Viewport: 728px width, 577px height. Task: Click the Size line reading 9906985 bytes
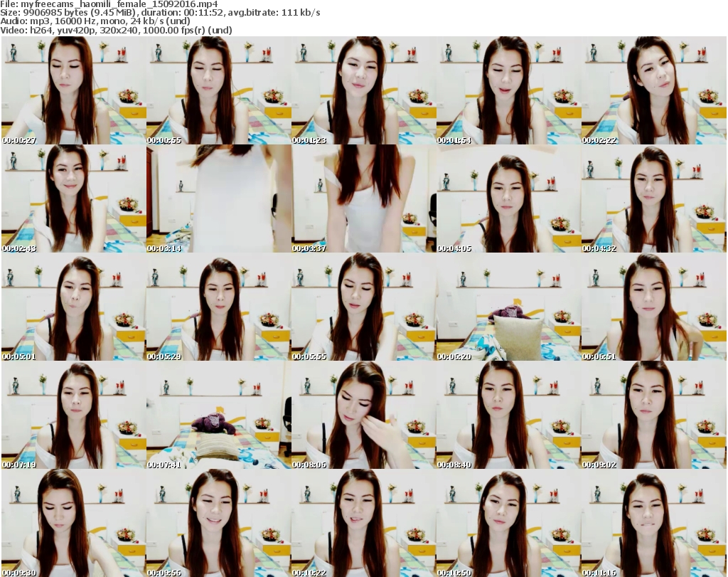pos(160,13)
